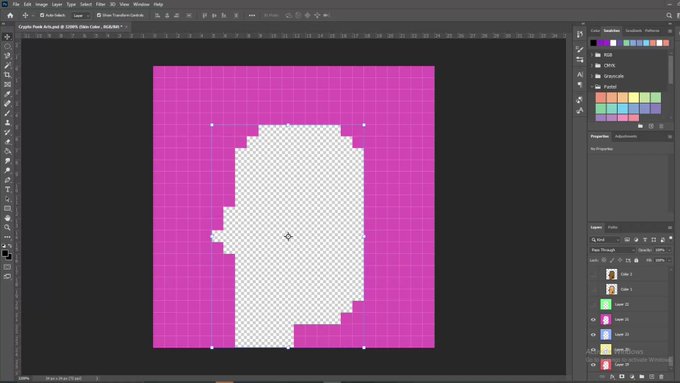Image resolution: width=680 pixels, height=383 pixels.
Task: Hide Layer 21 using its eye icon
Action: tap(593, 320)
